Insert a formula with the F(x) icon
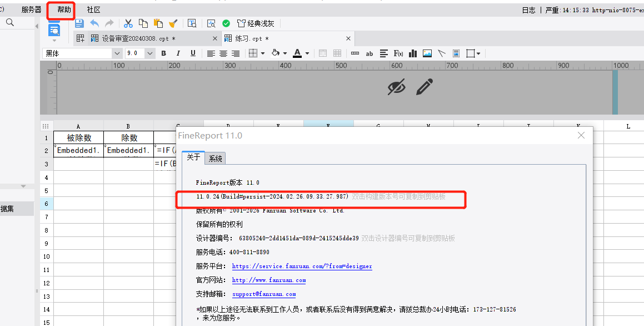This screenshot has width=644, height=326. (398, 53)
